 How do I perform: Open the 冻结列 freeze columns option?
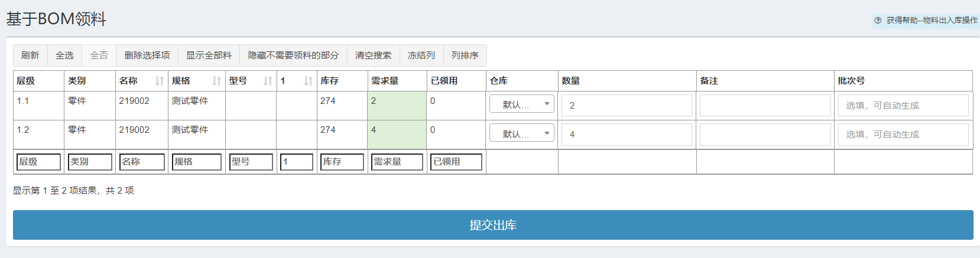click(x=421, y=55)
